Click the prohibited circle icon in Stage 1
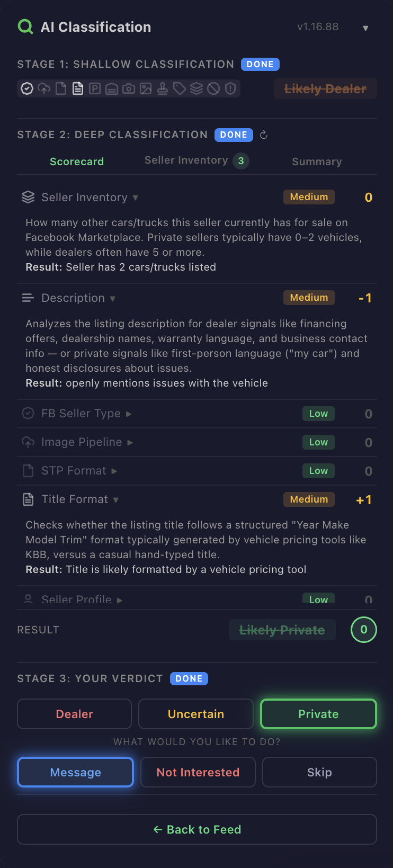The width and height of the screenshot is (393, 868). pos(213,88)
